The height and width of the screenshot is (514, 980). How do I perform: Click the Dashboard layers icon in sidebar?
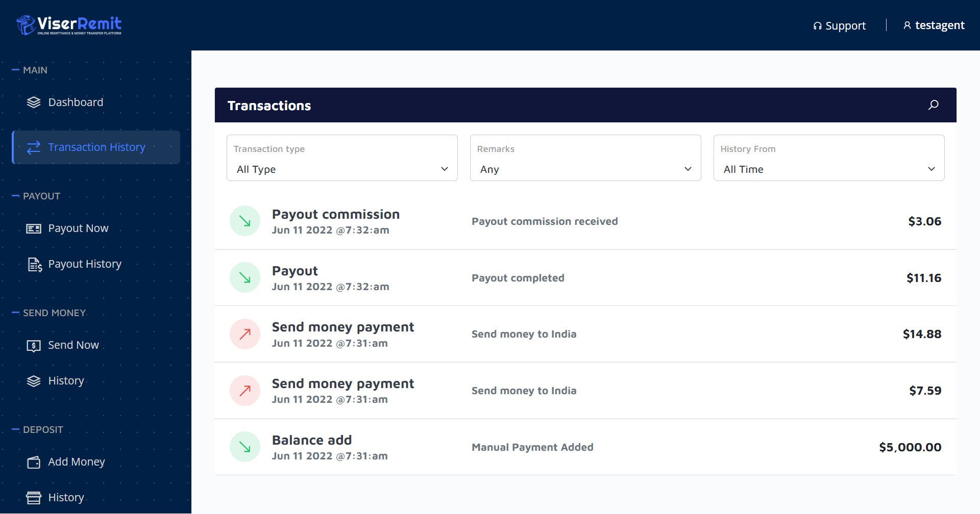point(34,102)
